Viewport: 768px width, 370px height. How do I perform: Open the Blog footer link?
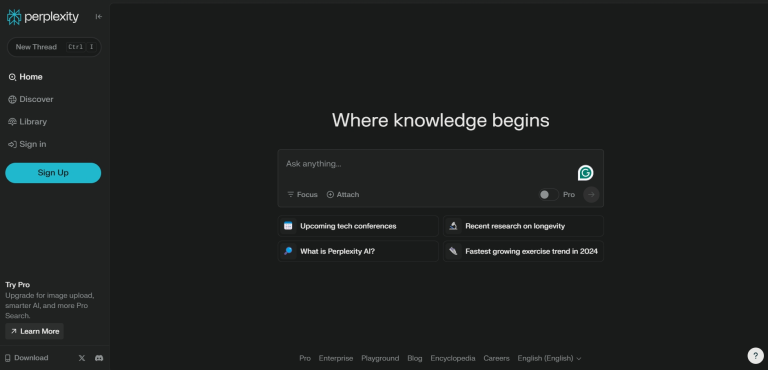coord(414,358)
